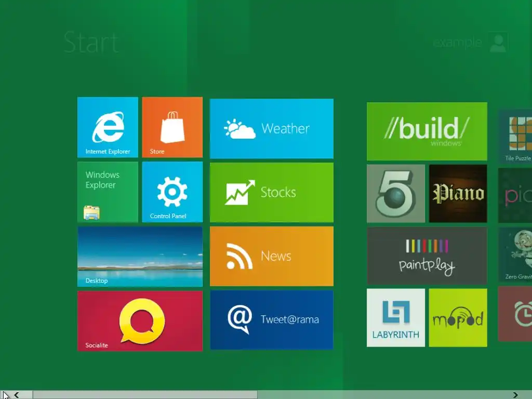The height and width of the screenshot is (399, 532).
Task: Launch the Socialite app tile
Action: (140, 321)
